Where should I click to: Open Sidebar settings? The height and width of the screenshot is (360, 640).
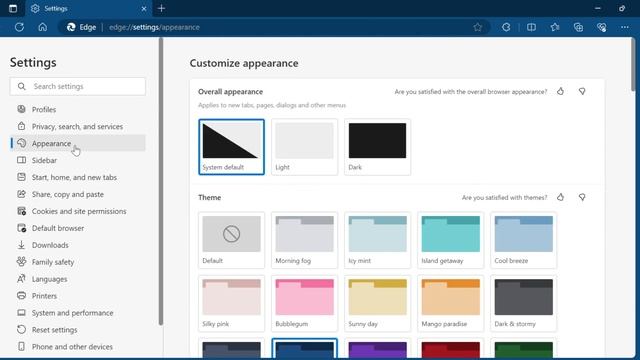pyautogui.click(x=78, y=160)
